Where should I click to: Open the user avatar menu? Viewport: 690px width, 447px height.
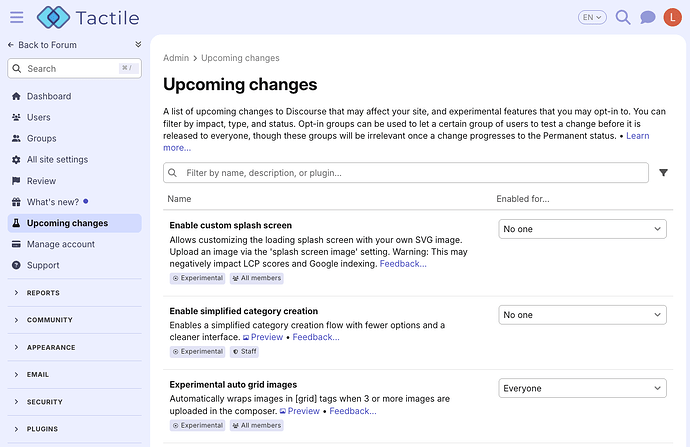(672, 18)
